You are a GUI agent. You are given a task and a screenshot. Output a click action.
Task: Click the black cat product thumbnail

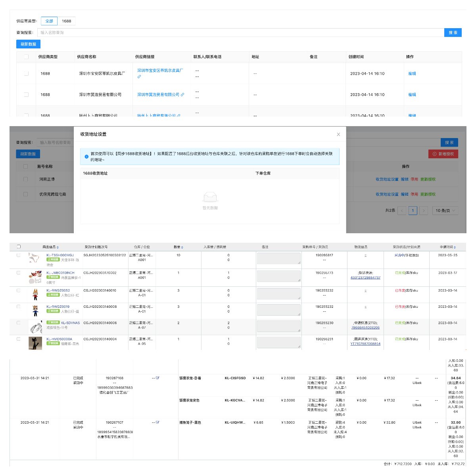(35, 343)
